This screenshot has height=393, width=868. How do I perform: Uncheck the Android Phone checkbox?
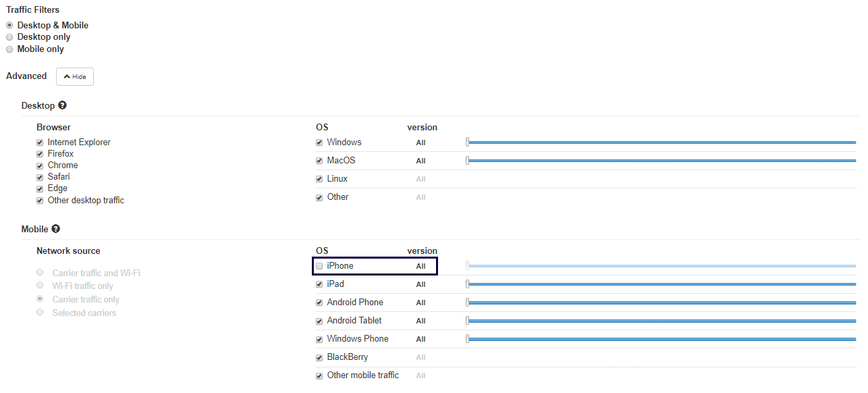coord(319,303)
